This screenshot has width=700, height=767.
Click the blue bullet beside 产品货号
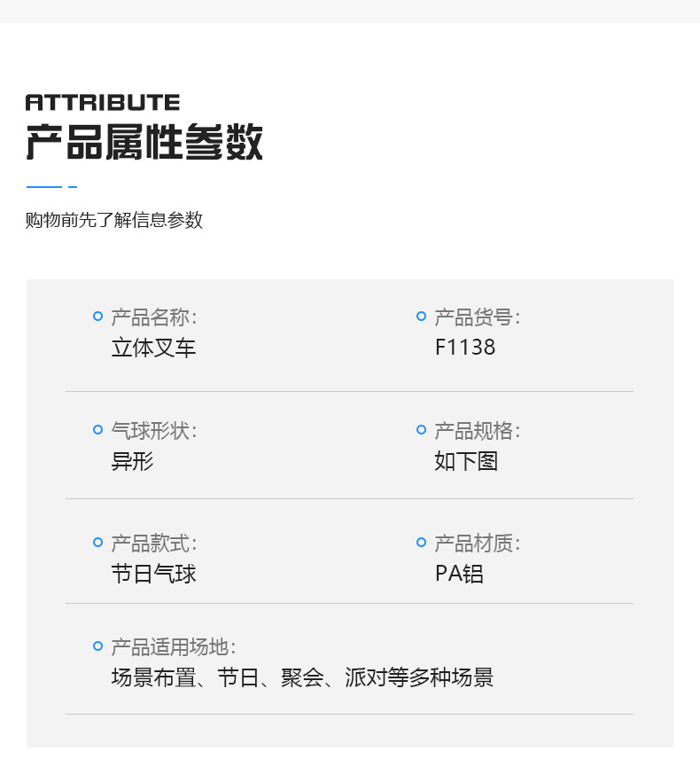point(422,317)
